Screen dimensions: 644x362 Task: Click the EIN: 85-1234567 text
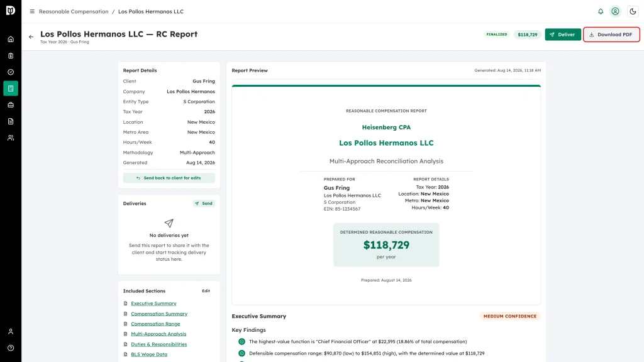341,209
